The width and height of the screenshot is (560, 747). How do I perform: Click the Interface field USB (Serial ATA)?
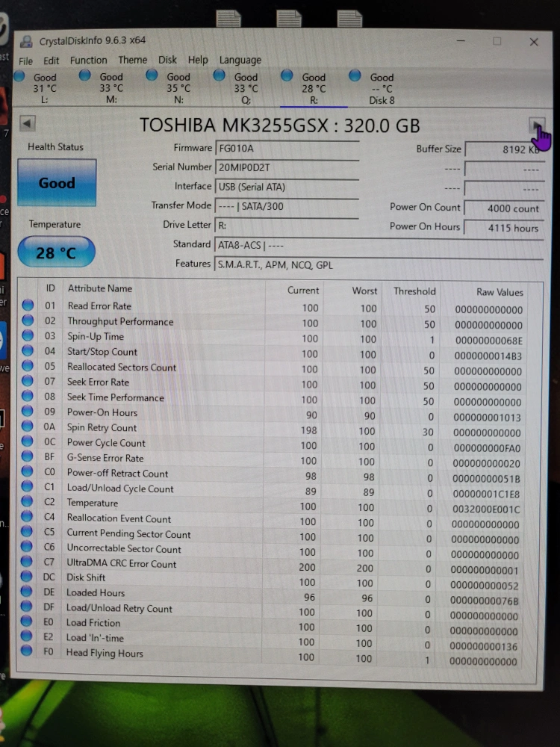pyautogui.click(x=287, y=187)
